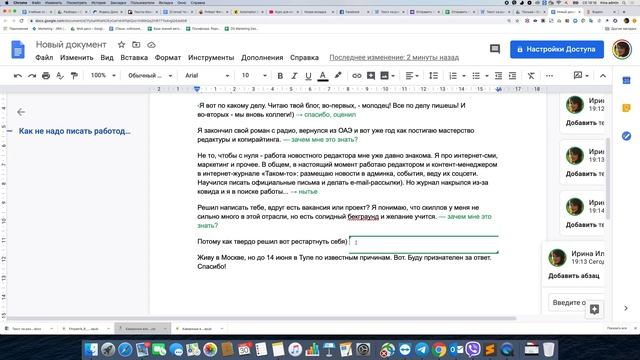640x360 pixels.
Task: Open the Вставка menu
Action: (134, 58)
